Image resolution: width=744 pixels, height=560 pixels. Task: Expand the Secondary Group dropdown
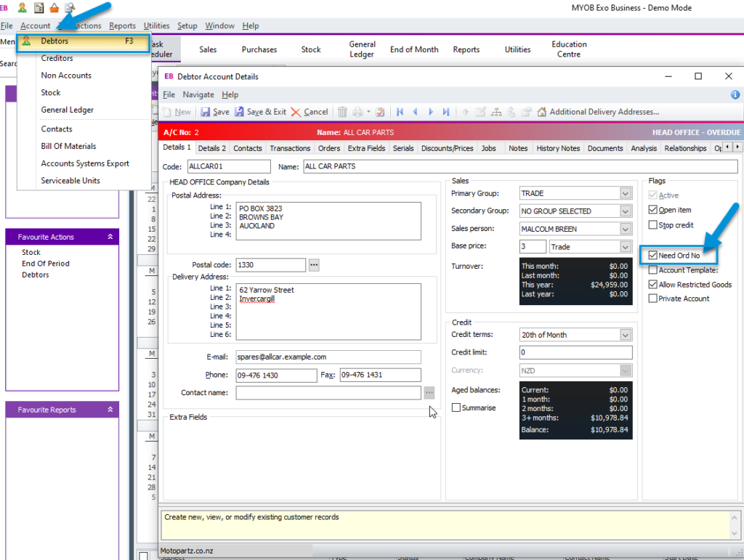click(x=626, y=211)
